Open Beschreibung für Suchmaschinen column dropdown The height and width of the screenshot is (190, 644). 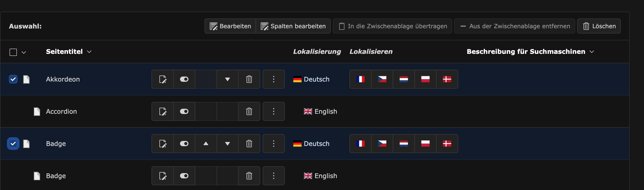592,52
